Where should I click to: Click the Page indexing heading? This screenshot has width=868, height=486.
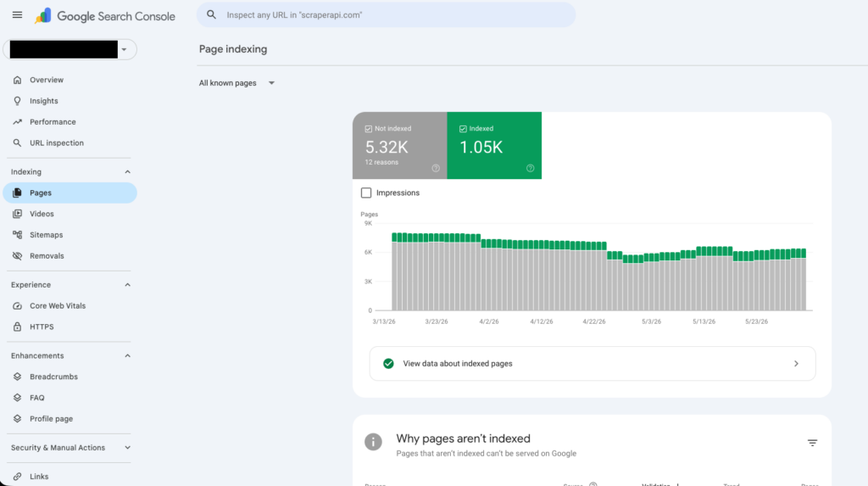point(233,49)
